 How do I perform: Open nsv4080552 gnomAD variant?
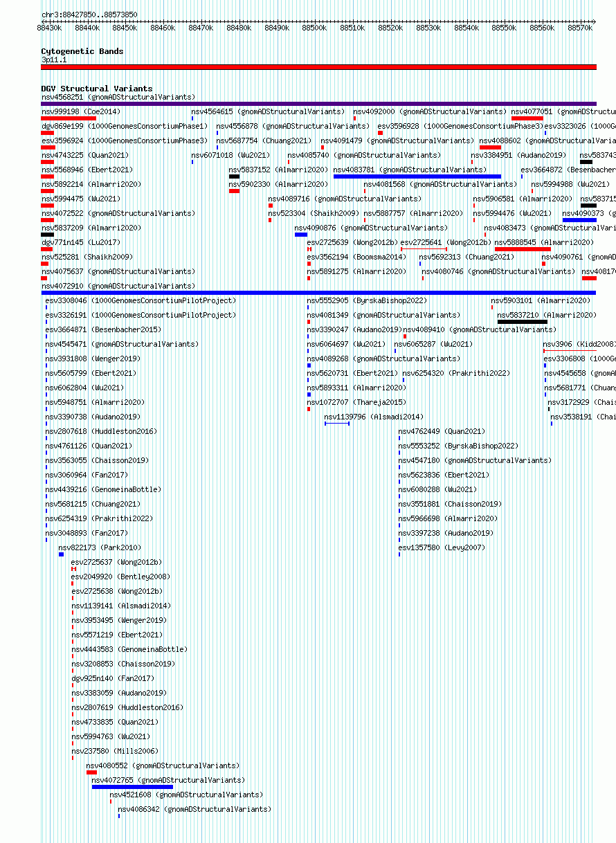point(163,765)
